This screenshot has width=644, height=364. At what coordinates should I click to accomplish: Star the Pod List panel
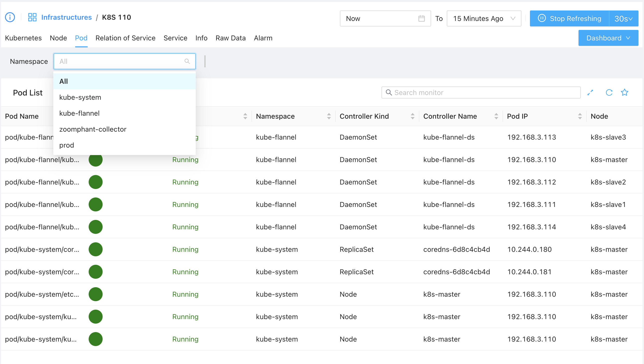(625, 93)
